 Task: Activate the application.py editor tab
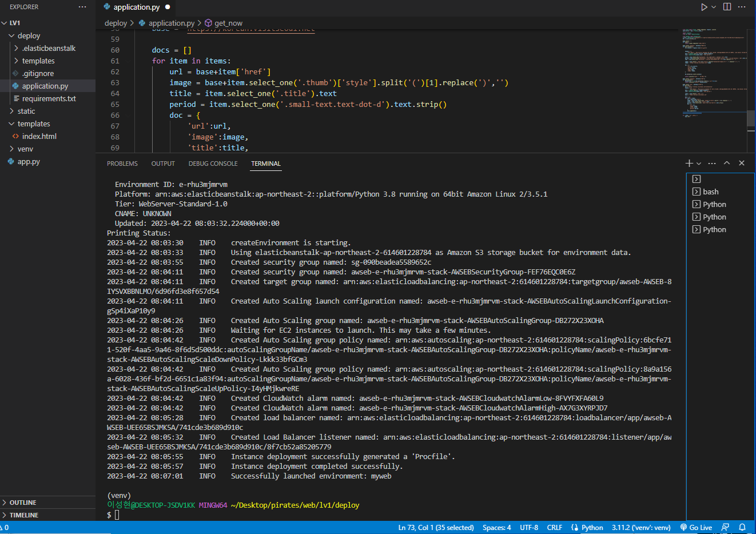click(137, 7)
